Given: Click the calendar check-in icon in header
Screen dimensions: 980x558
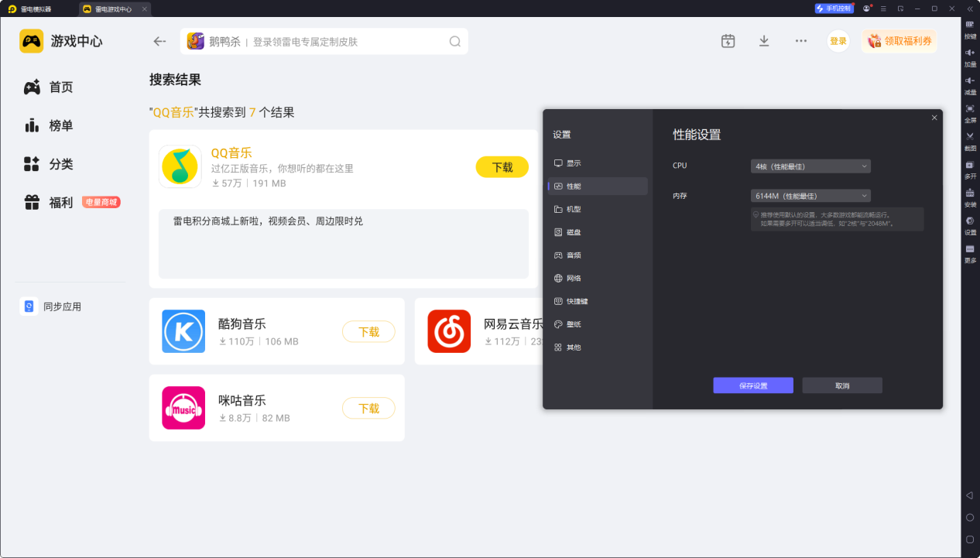Looking at the screenshot, I should click(x=728, y=41).
